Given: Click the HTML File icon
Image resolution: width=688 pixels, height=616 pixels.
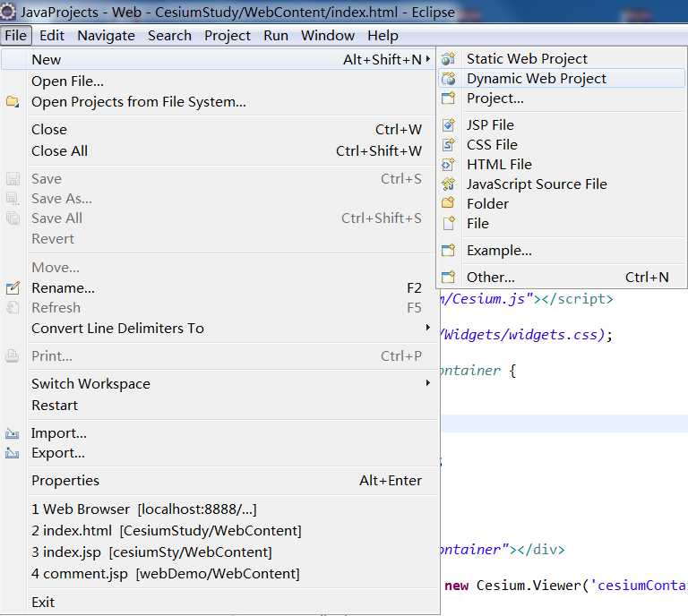Looking at the screenshot, I should pos(448,165).
